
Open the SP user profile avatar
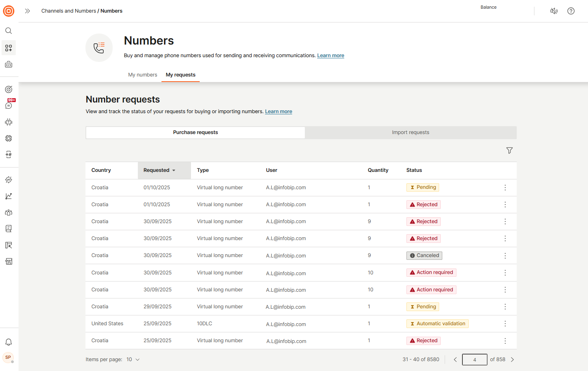8,357
